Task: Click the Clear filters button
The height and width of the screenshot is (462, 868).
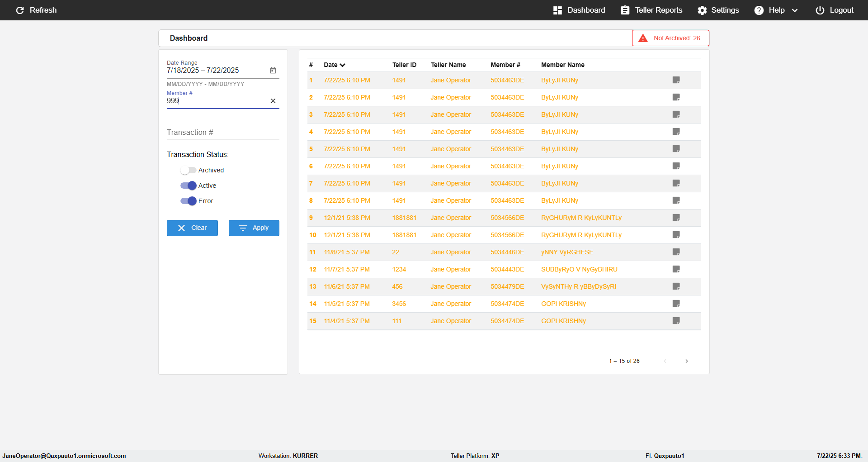Action: pyautogui.click(x=192, y=228)
